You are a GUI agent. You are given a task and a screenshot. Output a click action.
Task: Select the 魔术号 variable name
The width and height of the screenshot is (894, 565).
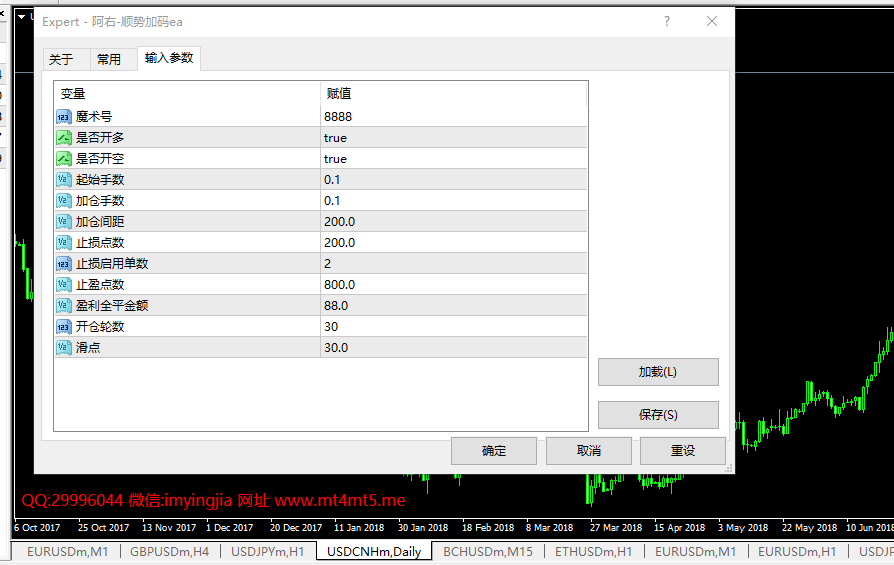[x=94, y=117]
